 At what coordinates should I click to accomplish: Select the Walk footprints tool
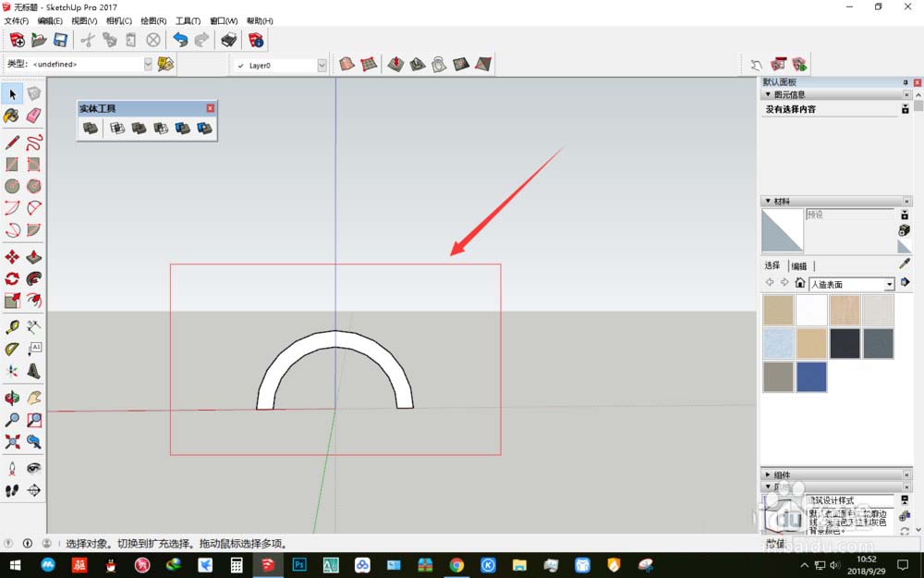12,490
